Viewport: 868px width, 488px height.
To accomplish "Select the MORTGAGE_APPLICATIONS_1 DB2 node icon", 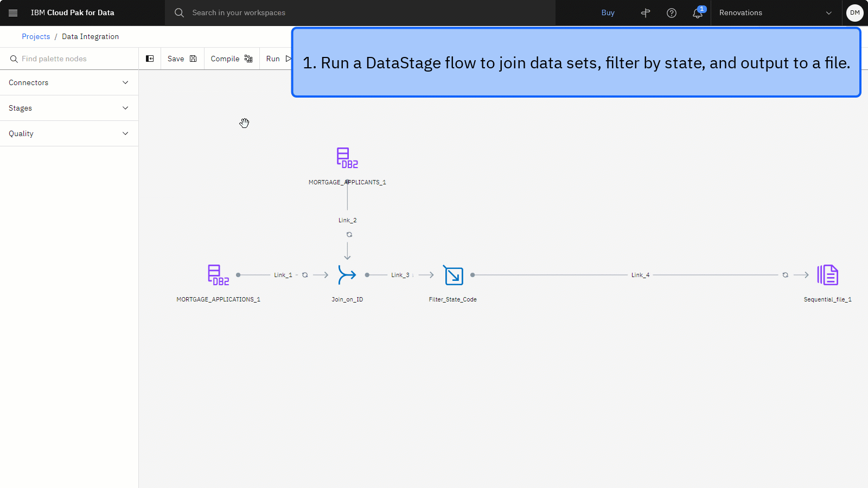I will point(218,275).
